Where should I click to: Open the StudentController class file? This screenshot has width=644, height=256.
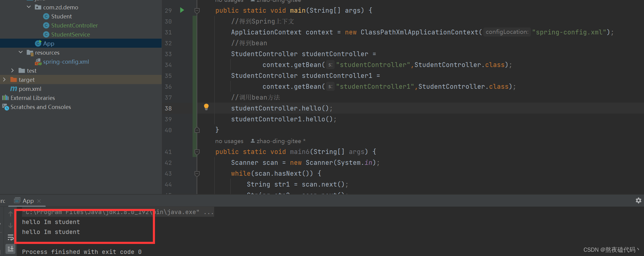(x=74, y=25)
